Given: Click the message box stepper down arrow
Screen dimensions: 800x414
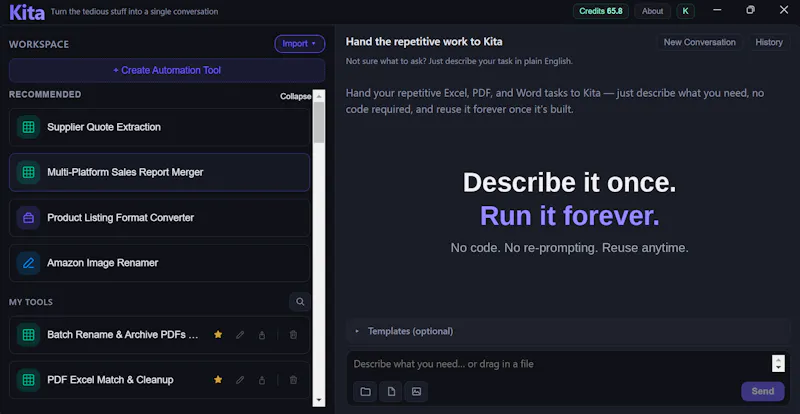Looking at the screenshot, I should (x=778, y=368).
